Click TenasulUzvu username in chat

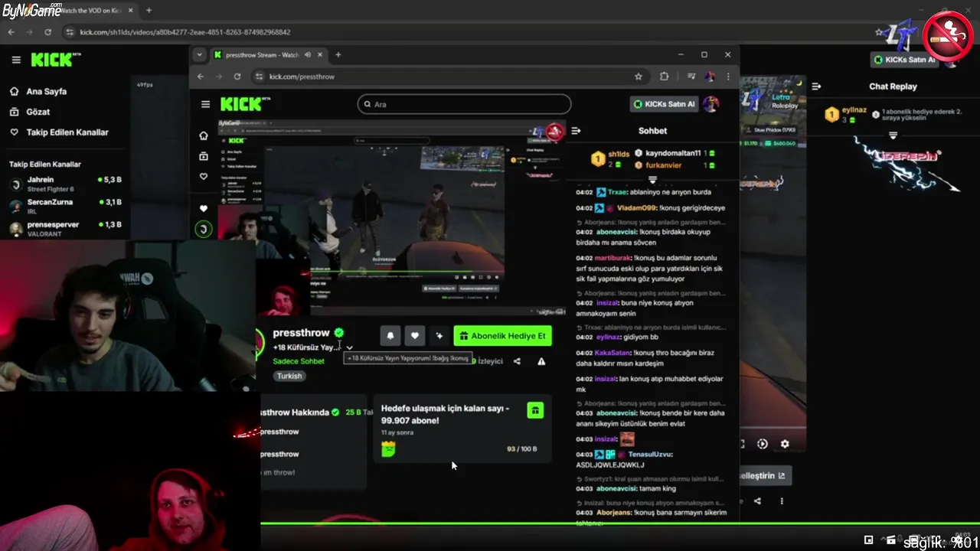tap(650, 455)
